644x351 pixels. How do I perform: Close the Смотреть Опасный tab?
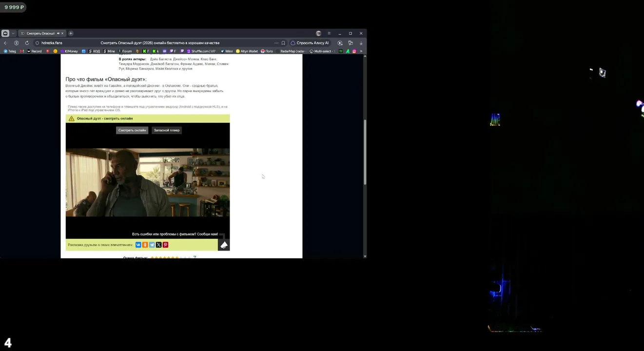click(x=62, y=33)
